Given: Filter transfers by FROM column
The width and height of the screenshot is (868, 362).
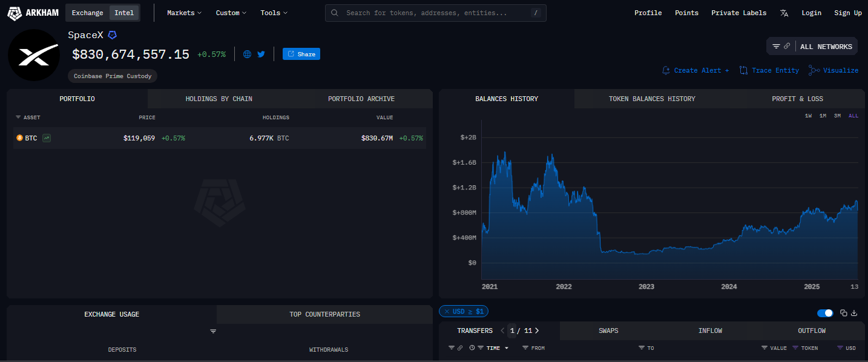Looking at the screenshot, I should click(x=525, y=348).
